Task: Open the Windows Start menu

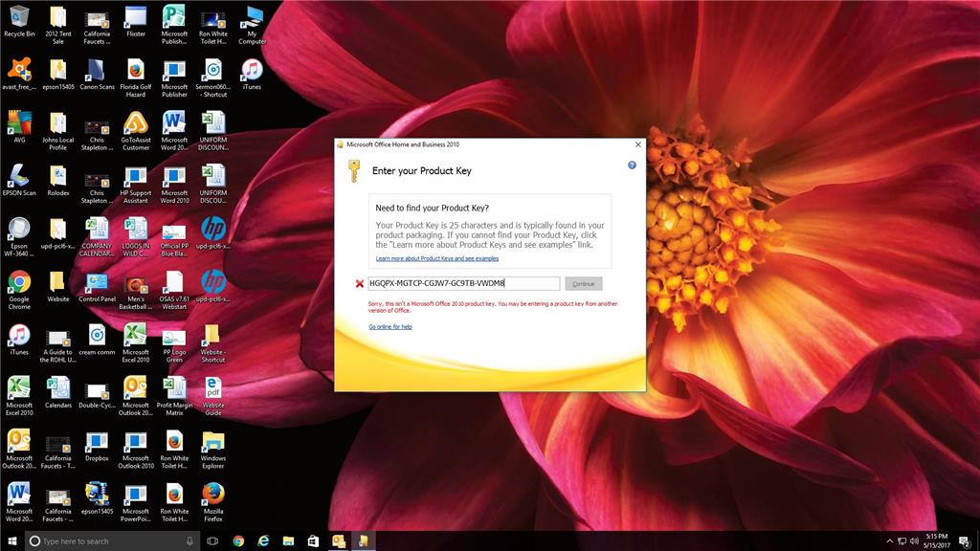Action: point(11,541)
